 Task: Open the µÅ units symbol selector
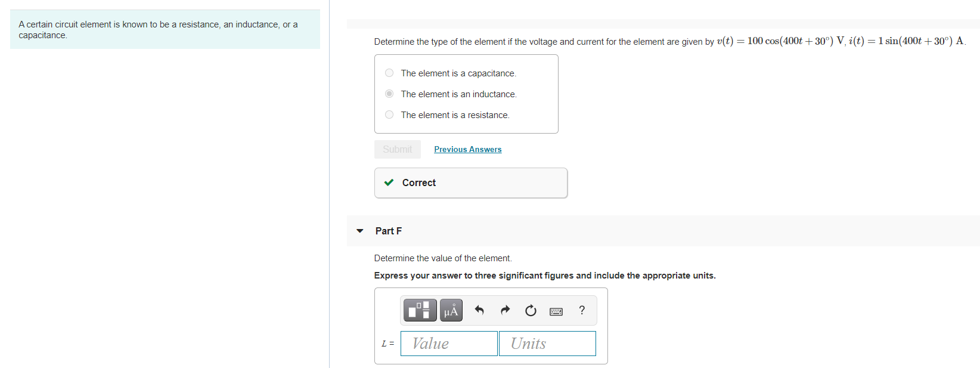[x=451, y=310]
